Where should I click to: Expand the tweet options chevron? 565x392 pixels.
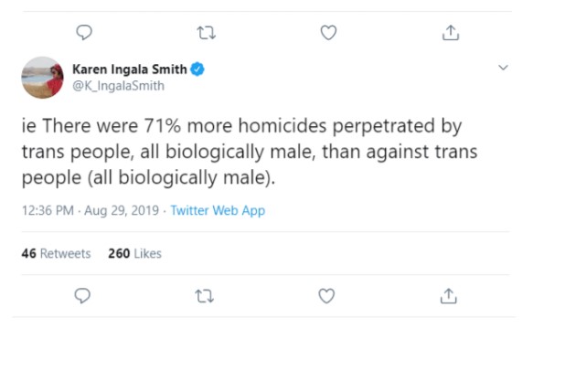502,68
